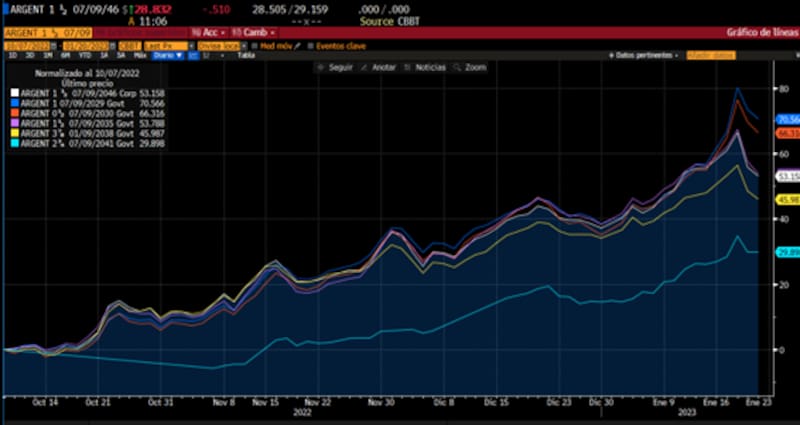Screen dimensions: 800x425
Task: Enable the Eventos clave checkbox
Action: [x=310, y=45]
